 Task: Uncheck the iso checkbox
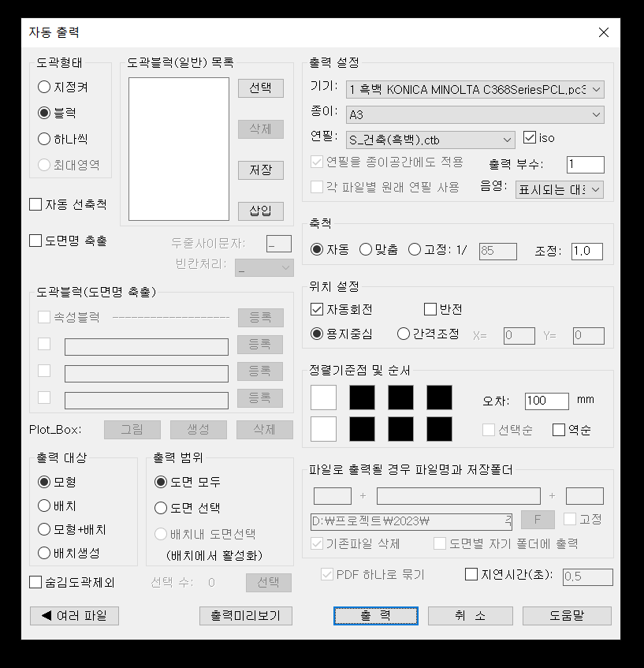(x=528, y=137)
